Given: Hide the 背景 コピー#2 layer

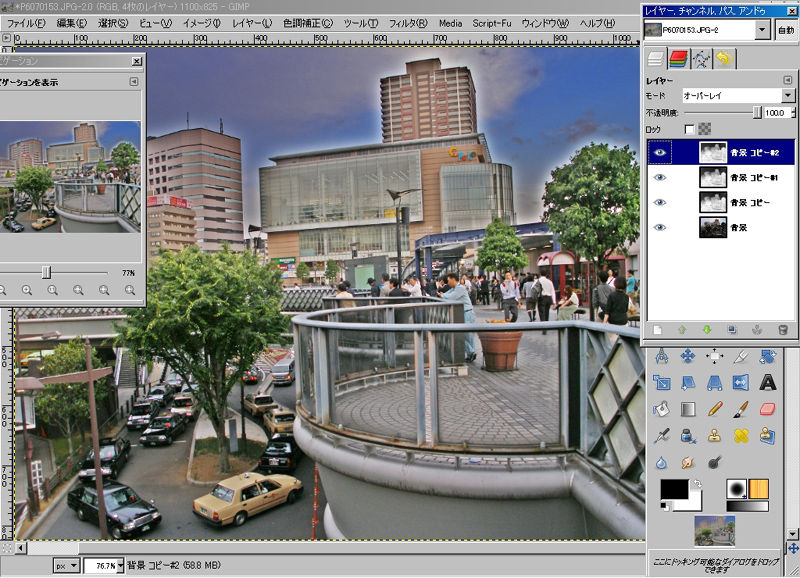Looking at the screenshot, I should 660,152.
